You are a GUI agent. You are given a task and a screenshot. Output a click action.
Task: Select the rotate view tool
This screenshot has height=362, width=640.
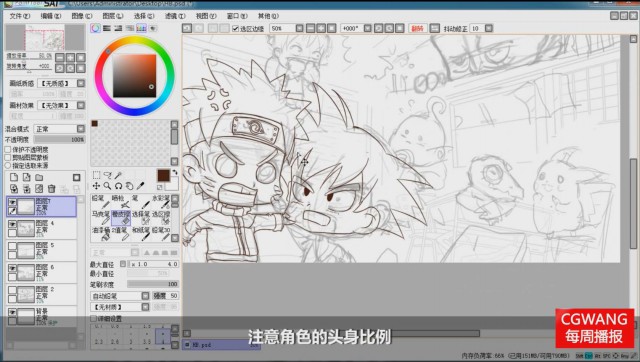118,186
